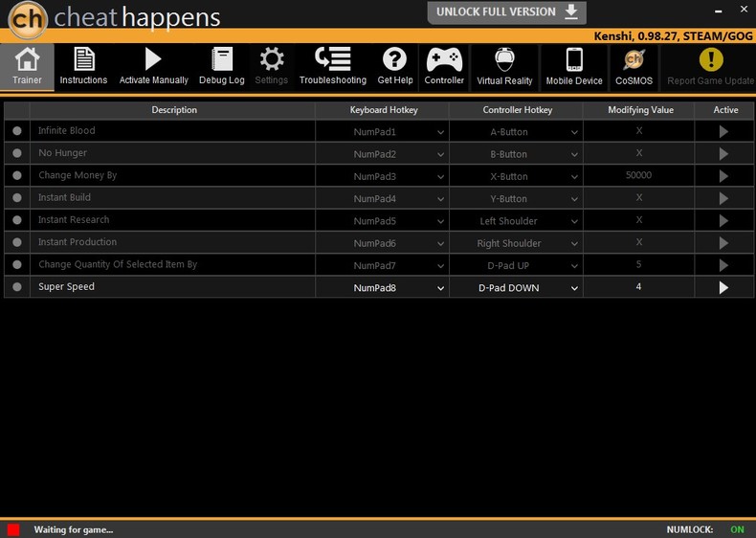Edit the Super Speed modifying value 4

point(638,286)
